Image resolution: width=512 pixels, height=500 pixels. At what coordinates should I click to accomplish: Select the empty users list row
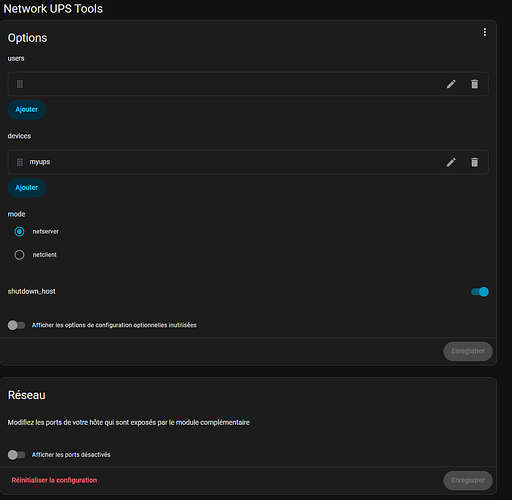248,84
